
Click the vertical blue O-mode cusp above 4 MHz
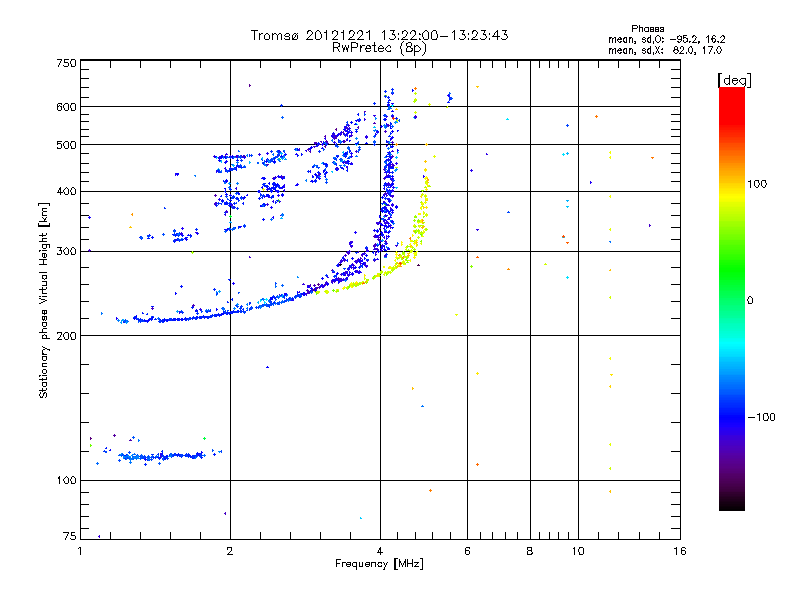point(389,173)
